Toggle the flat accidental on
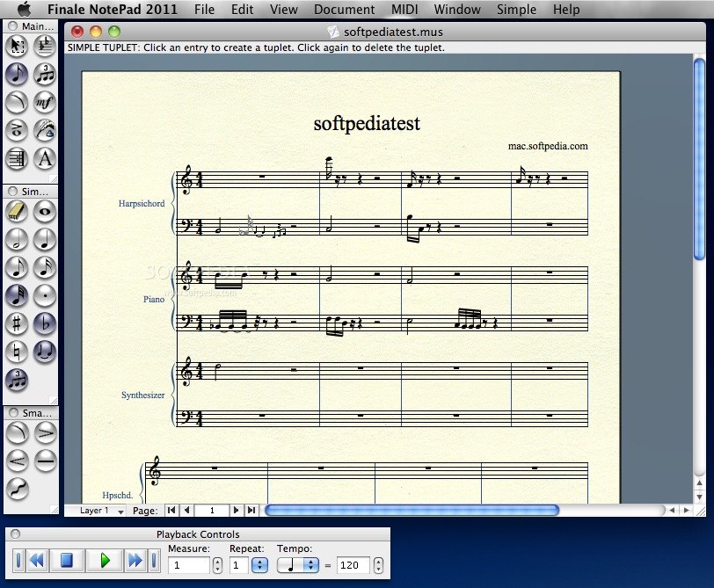The image size is (714, 588). click(x=45, y=324)
